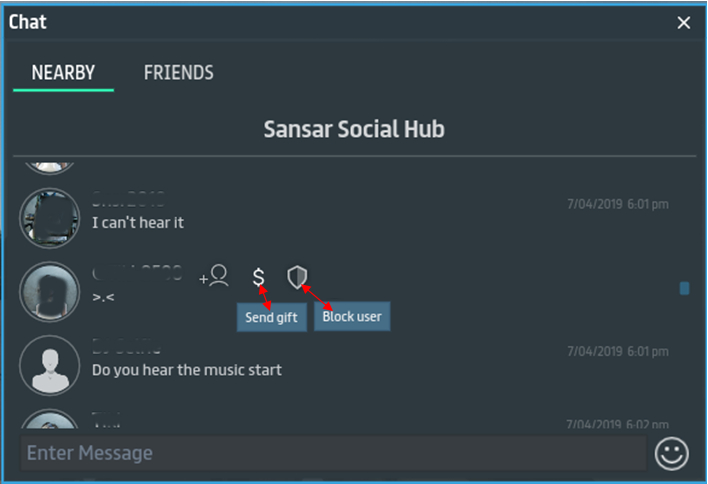Image resolution: width=708 pixels, height=484 pixels.
Task: Click silhouette avatar beside the music message
Action: pos(50,364)
